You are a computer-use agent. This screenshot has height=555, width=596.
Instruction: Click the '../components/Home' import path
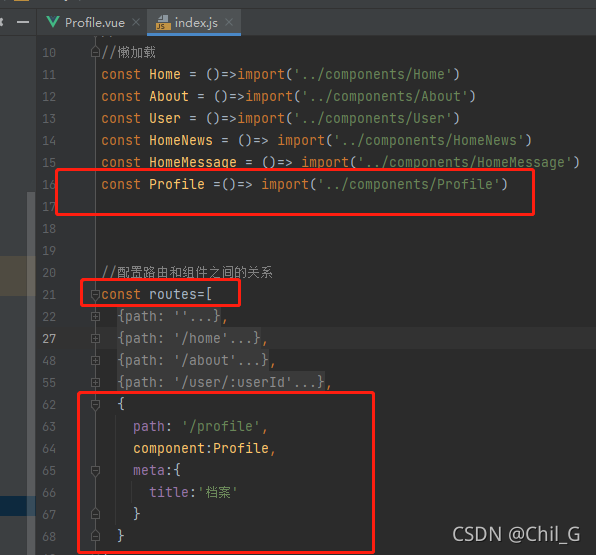pos(373,74)
